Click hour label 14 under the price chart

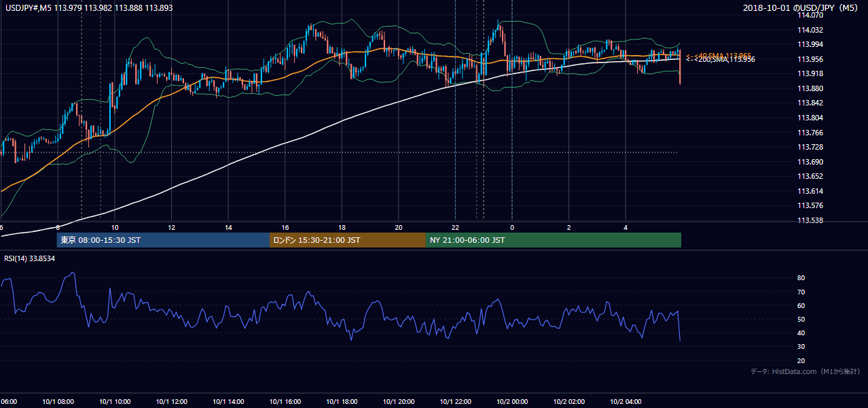pyautogui.click(x=228, y=227)
